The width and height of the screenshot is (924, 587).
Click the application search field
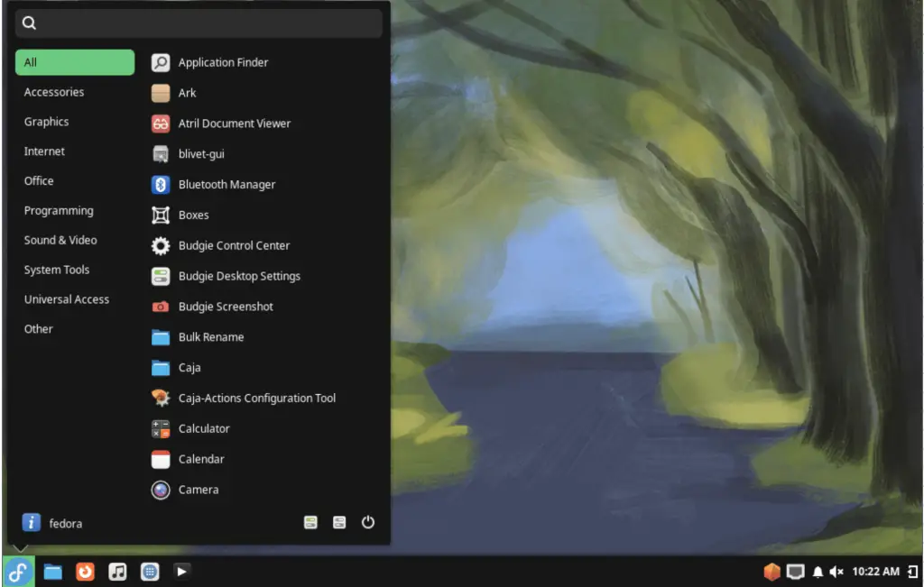pyautogui.click(x=199, y=23)
